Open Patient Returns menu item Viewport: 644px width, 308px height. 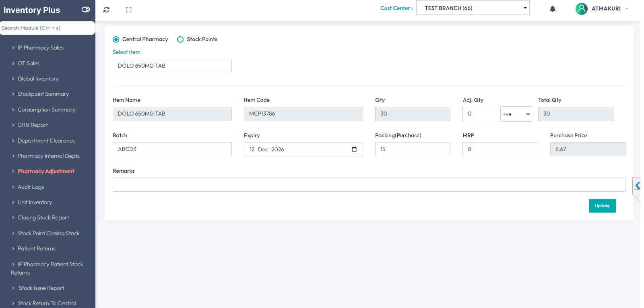[x=36, y=248]
